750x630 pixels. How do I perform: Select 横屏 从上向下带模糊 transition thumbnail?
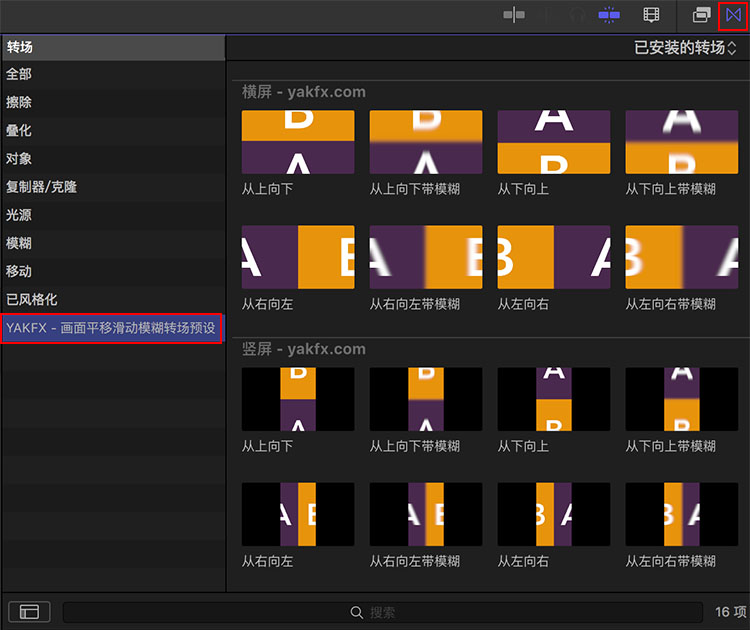coord(426,142)
